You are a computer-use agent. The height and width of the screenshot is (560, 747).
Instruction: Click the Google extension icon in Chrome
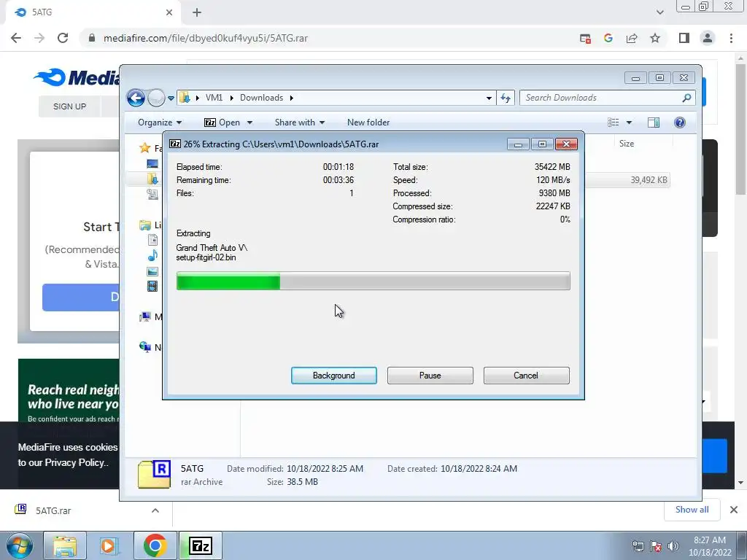point(608,38)
